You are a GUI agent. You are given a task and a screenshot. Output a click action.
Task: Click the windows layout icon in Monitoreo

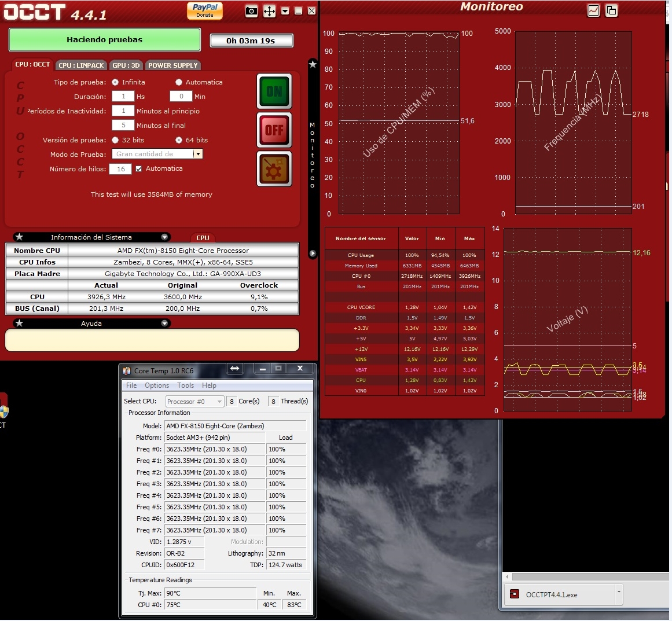point(612,10)
